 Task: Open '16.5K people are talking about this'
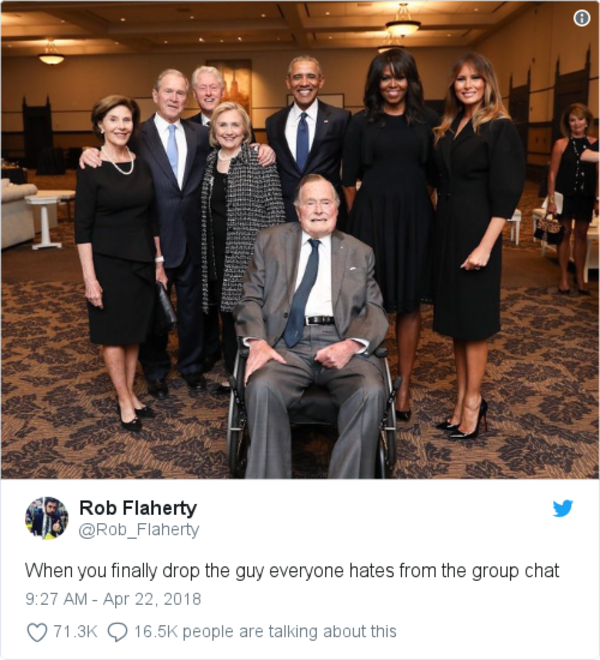pos(265,631)
